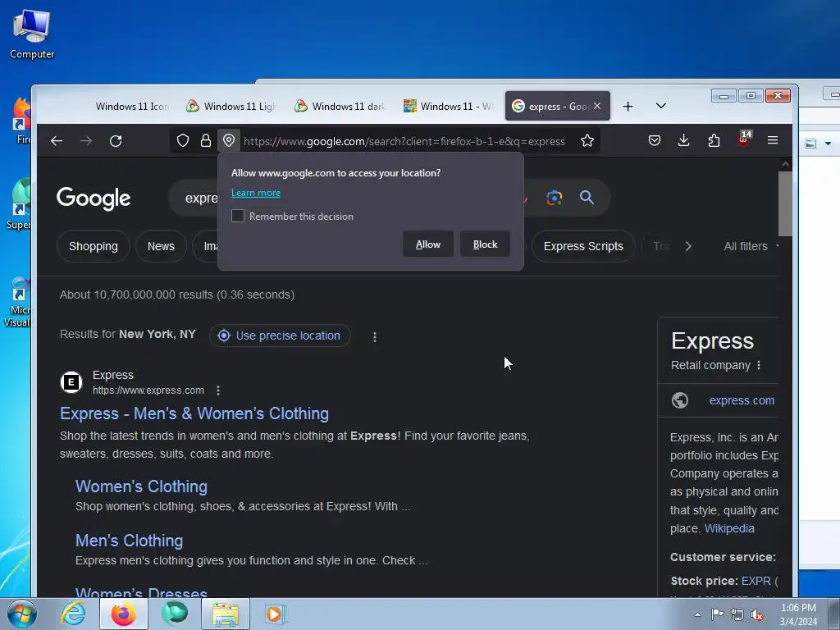The height and width of the screenshot is (630, 840).
Task: Click the location permission icon in address bar
Action: pos(229,141)
